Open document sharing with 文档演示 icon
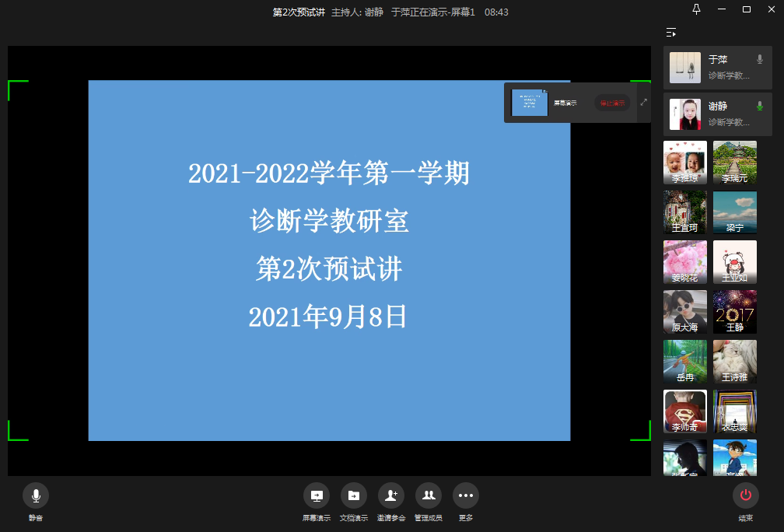The width and height of the screenshot is (784, 532). (x=353, y=495)
